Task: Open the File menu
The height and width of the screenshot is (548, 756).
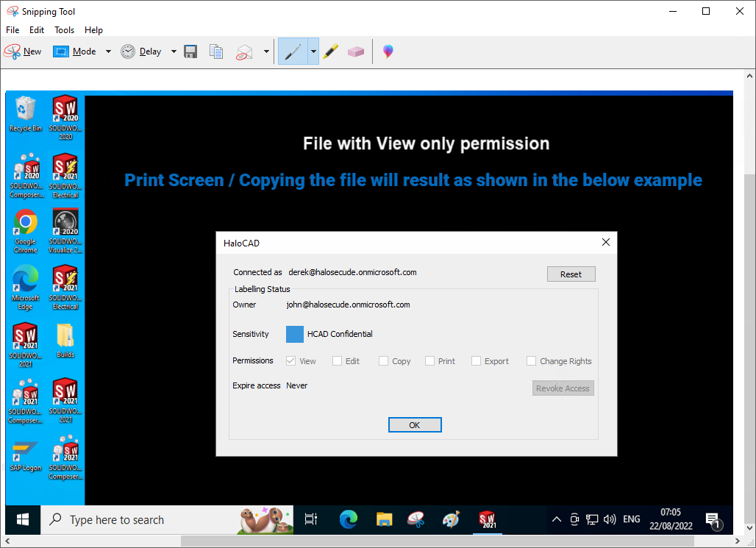Action: (13, 30)
